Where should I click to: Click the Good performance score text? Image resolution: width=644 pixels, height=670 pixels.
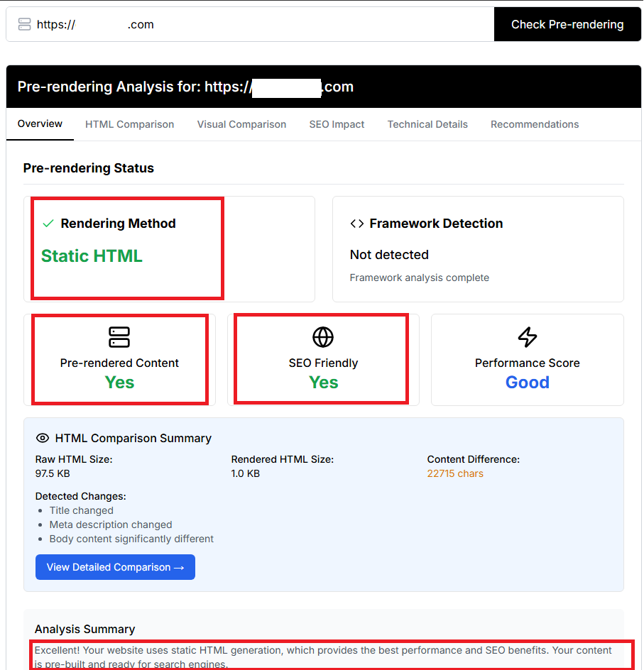(x=527, y=382)
